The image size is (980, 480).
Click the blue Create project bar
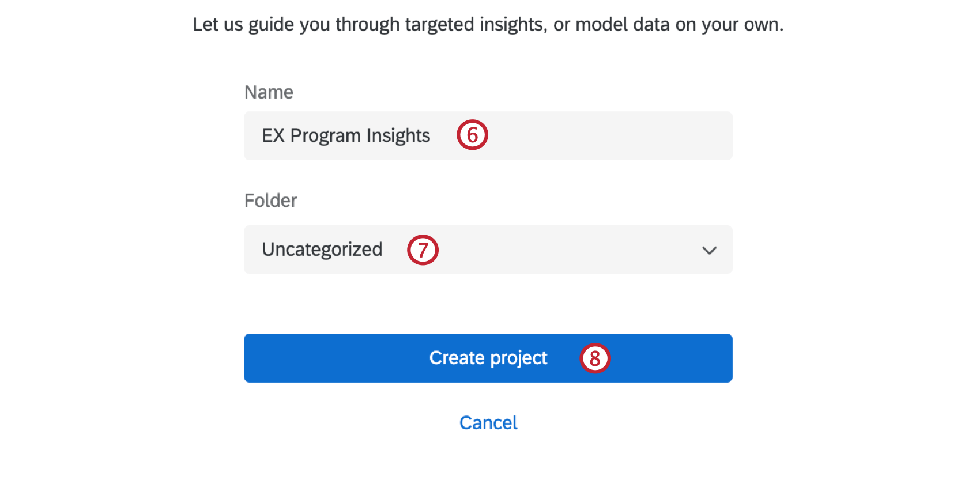click(488, 358)
